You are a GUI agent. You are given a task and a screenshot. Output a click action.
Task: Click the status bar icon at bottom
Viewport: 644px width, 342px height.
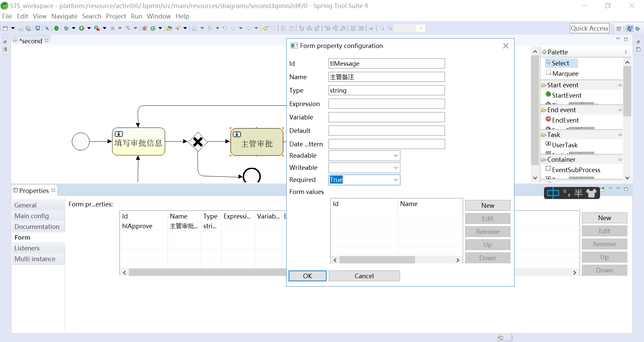click(x=500, y=338)
